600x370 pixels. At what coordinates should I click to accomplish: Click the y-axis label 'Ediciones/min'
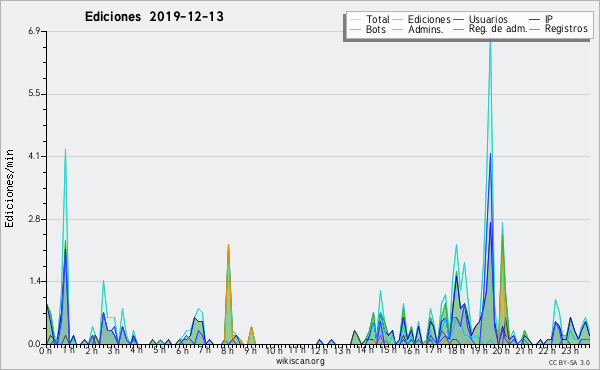tap(9, 188)
